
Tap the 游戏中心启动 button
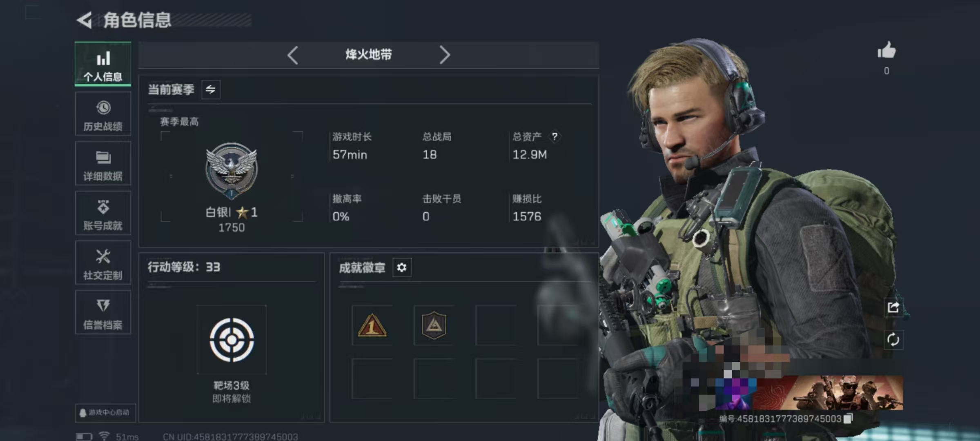pyautogui.click(x=105, y=413)
